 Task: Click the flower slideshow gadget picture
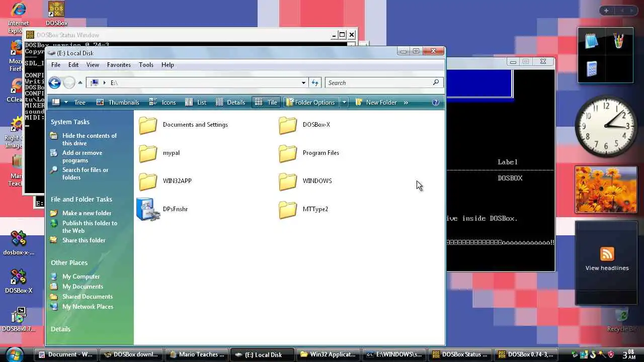pos(606,190)
